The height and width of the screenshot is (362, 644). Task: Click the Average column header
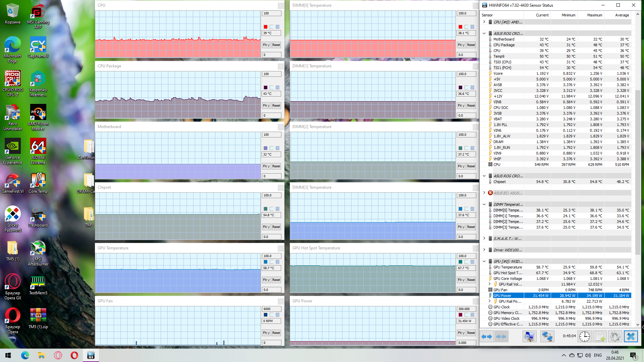pyautogui.click(x=622, y=15)
